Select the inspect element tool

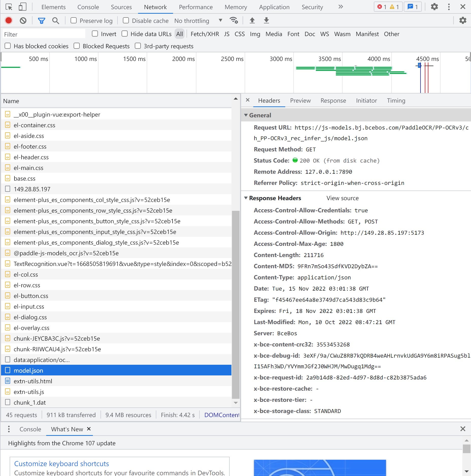pos(9,7)
